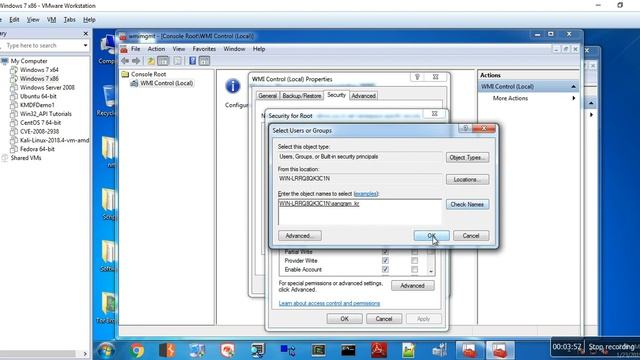
Task: Toggle the Show/Hide Action Pane icon
Action: [x=204, y=61]
